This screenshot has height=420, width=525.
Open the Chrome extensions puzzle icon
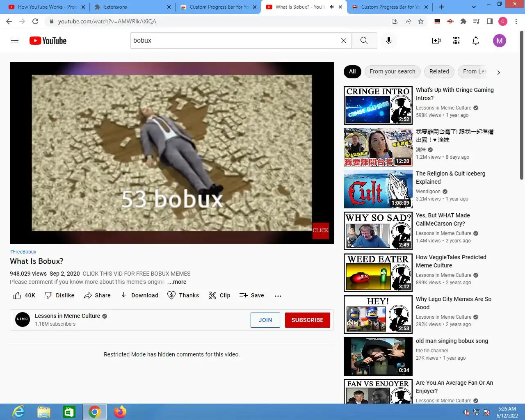point(463,21)
